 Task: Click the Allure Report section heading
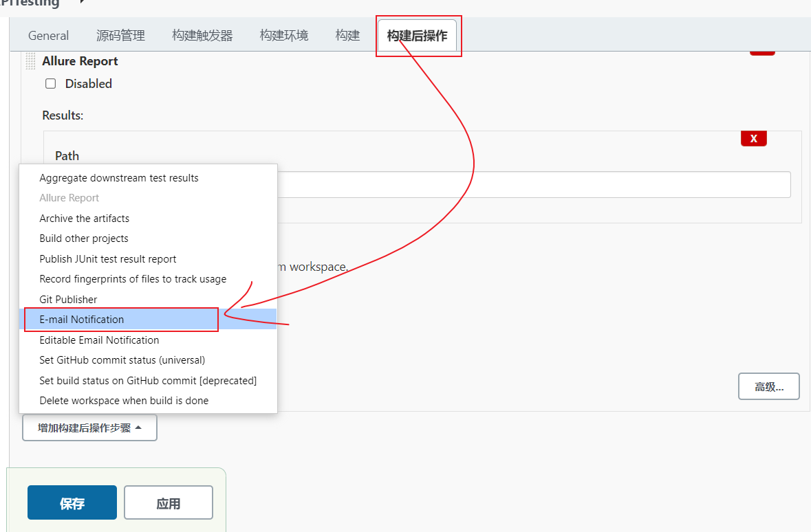point(80,61)
